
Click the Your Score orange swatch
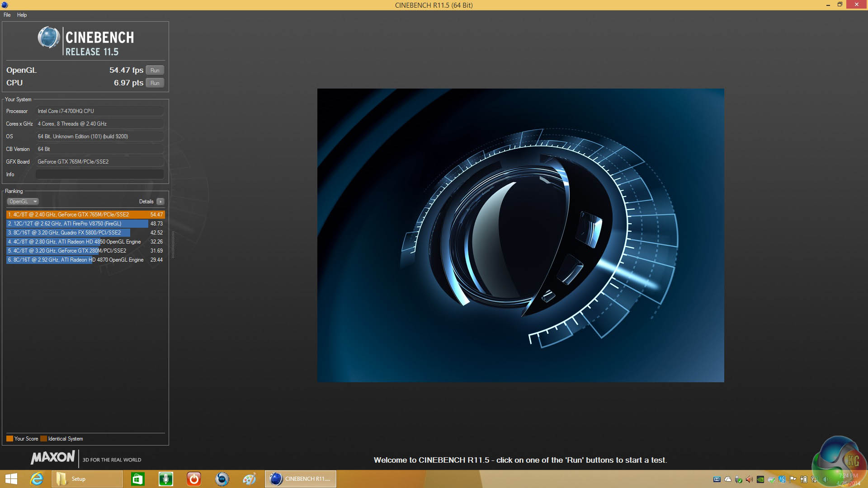point(9,439)
